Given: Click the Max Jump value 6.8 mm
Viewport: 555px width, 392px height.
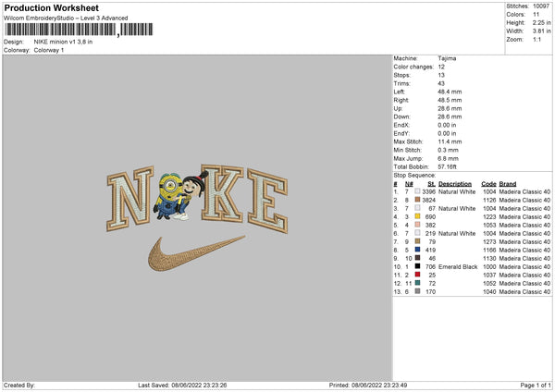Looking at the screenshot, I should tap(448, 158).
